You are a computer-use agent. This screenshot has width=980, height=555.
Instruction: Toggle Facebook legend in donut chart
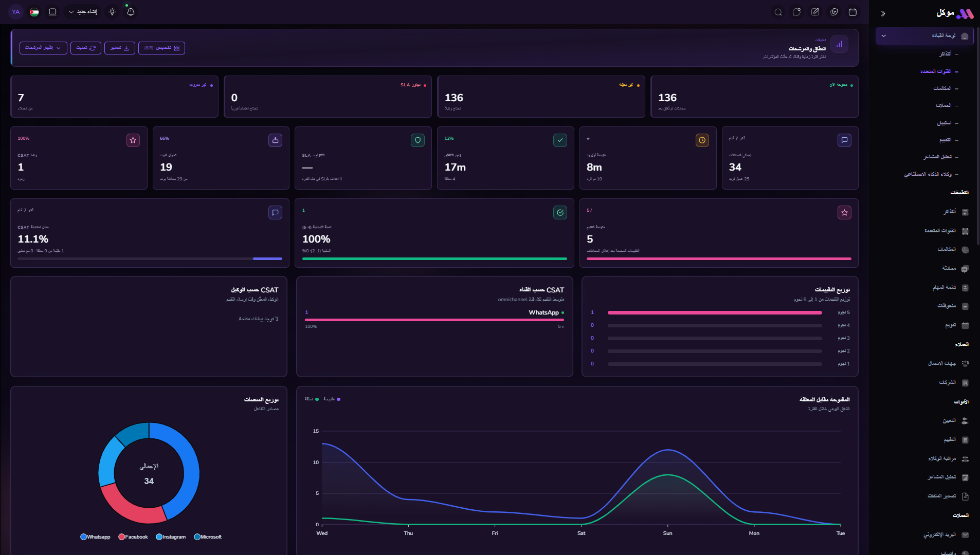click(133, 537)
